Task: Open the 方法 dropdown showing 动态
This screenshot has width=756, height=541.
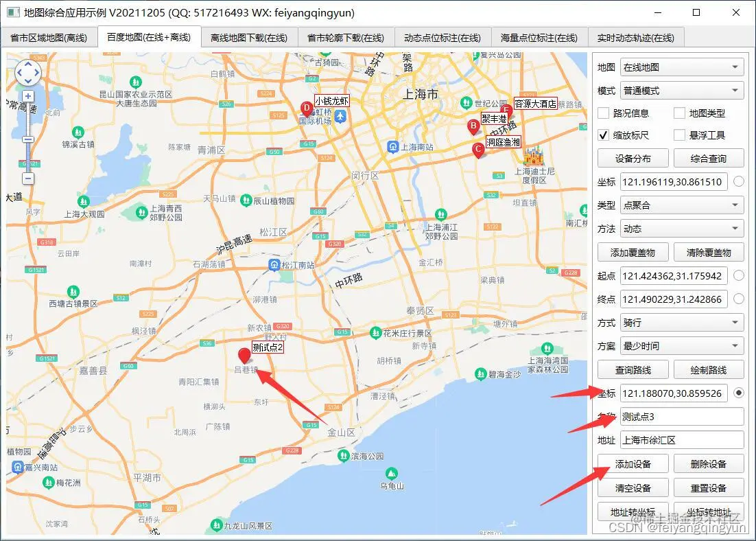Action: [682, 229]
